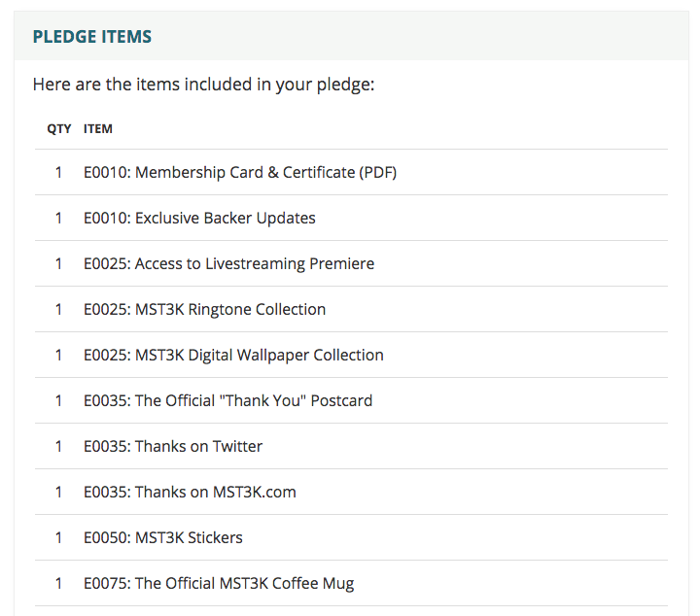Click quantity value for Ringtone Collection row
The image size is (700, 616).
(x=58, y=309)
